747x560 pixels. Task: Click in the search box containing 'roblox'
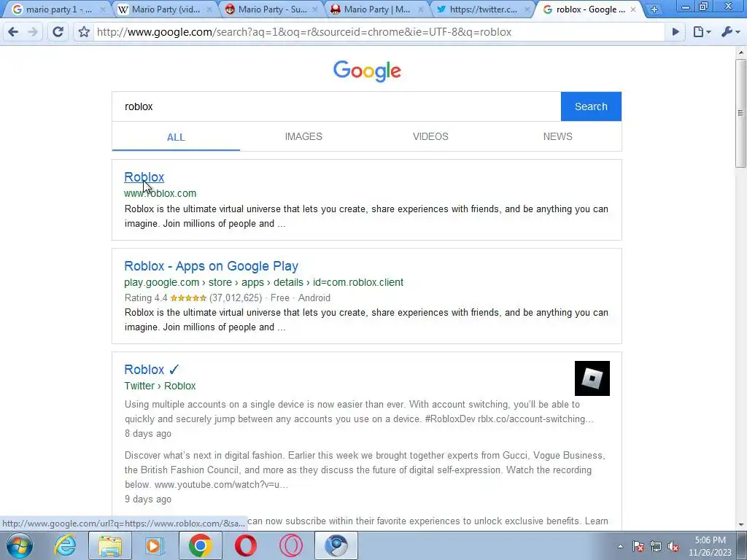(336, 106)
